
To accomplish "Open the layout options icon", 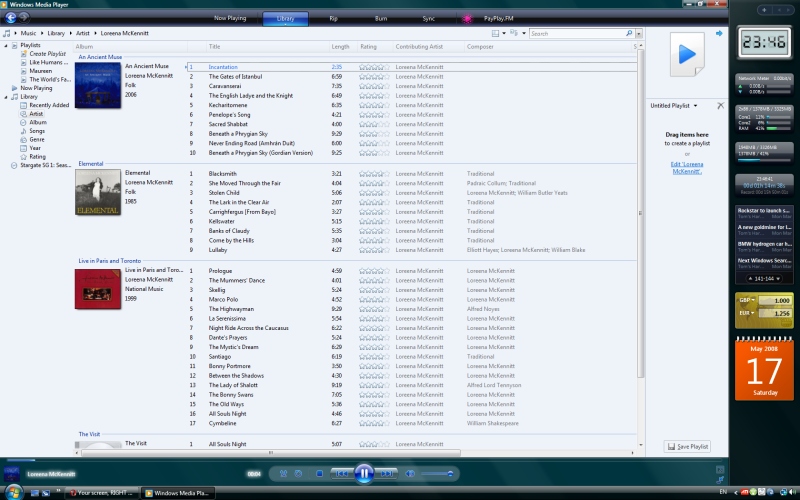I will 514,33.
